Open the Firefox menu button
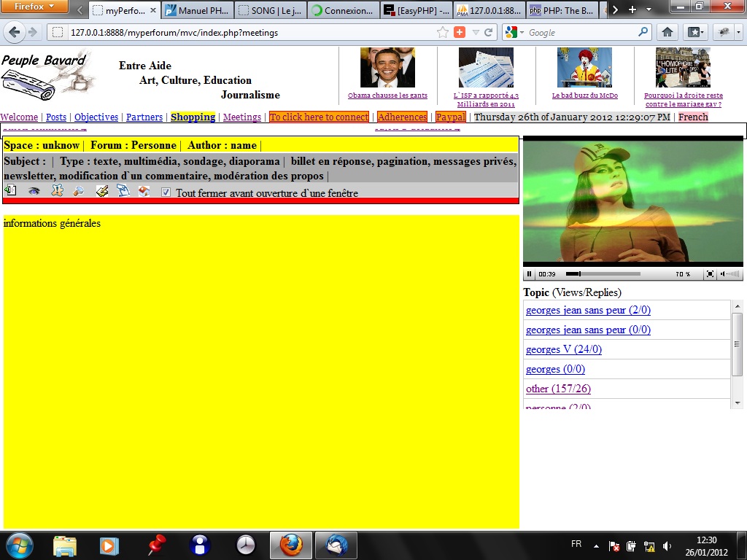The width and height of the screenshot is (747, 560). pos(34,7)
